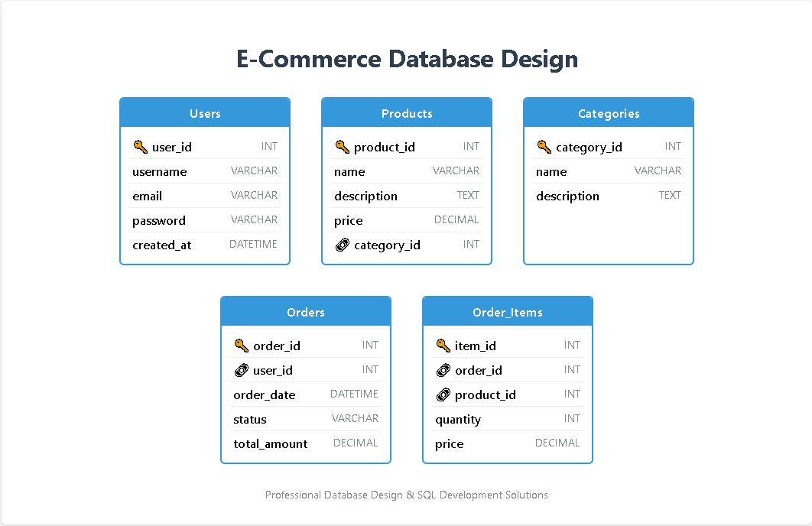Click the key icon next to product_id

point(341,147)
